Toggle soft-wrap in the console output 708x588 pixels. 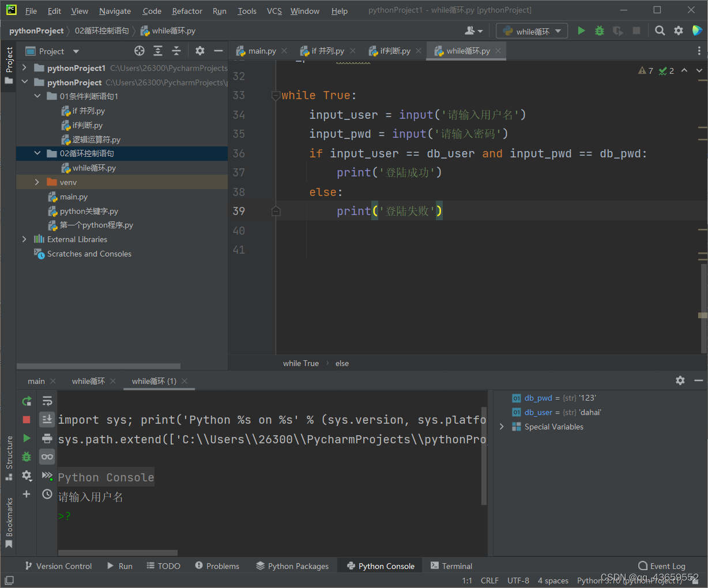pos(47,401)
